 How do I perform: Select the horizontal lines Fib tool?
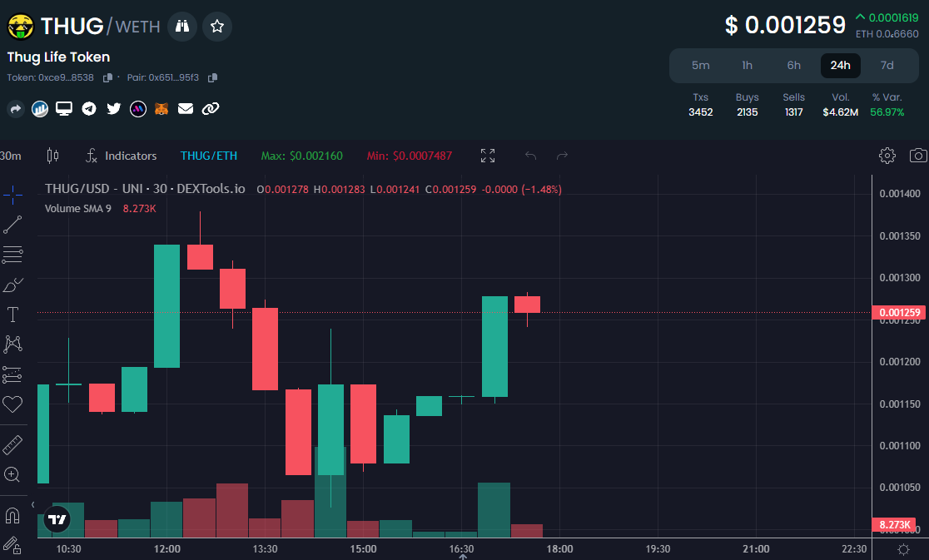pos(12,255)
